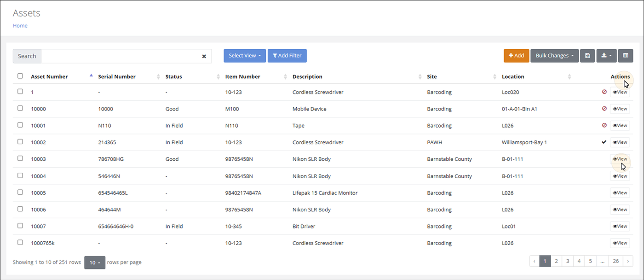Check the box for asset 10004
The width and height of the screenshot is (644, 280).
[20, 175]
